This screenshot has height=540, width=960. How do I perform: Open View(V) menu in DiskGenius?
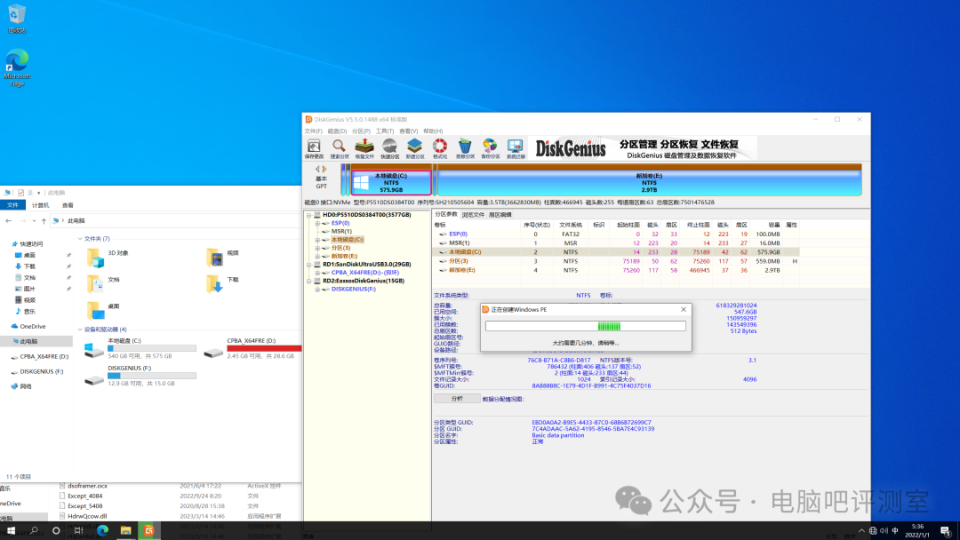(x=408, y=131)
